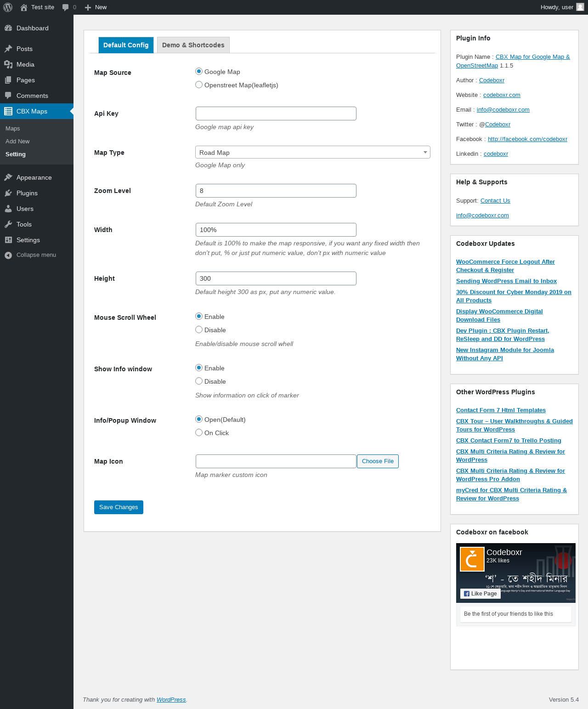Click the Media library icon
Viewport: 588px width, 709px height.
(x=8, y=64)
